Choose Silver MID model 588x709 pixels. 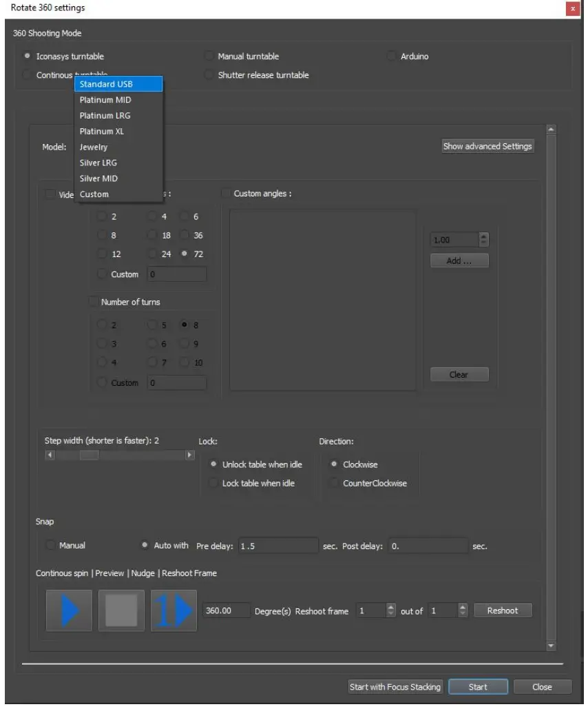tap(118, 178)
